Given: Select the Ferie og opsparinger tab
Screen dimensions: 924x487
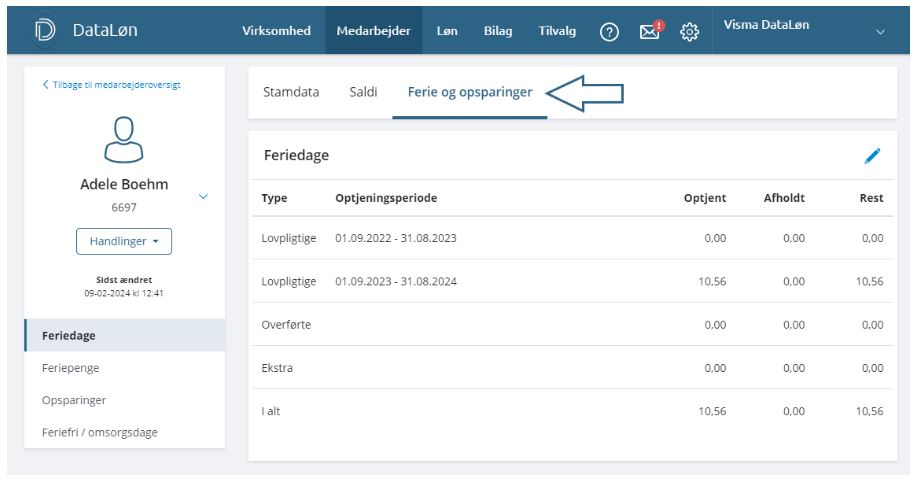Looking at the screenshot, I should coord(469,92).
